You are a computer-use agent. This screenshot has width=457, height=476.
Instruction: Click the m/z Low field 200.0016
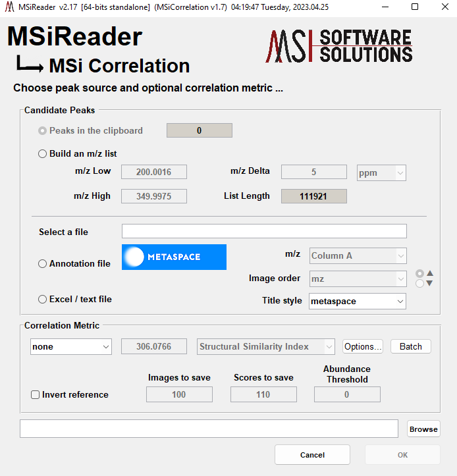(x=154, y=172)
